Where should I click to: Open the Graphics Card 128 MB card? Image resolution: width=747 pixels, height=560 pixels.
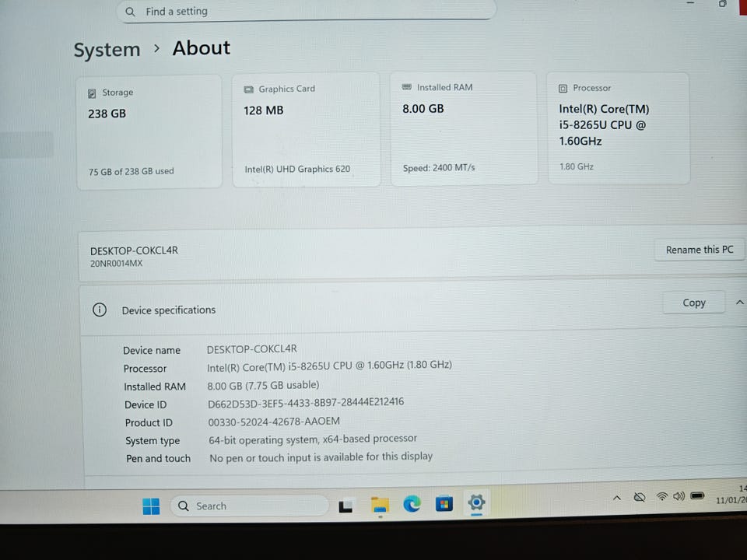(306, 129)
